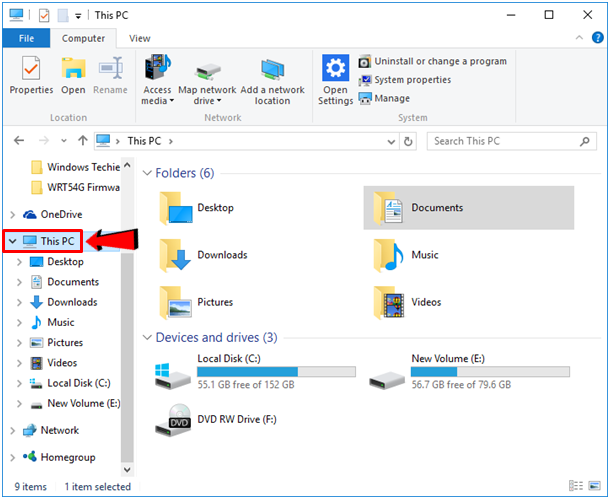Click the Back navigation arrow
The width and height of the screenshot is (609, 498).
[x=19, y=141]
